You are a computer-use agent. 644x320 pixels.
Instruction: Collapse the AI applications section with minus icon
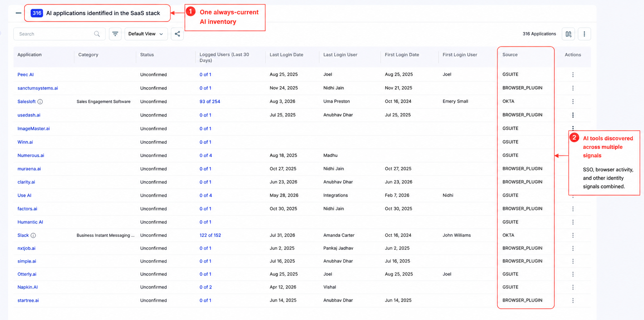pyautogui.click(x=18, y=13)
